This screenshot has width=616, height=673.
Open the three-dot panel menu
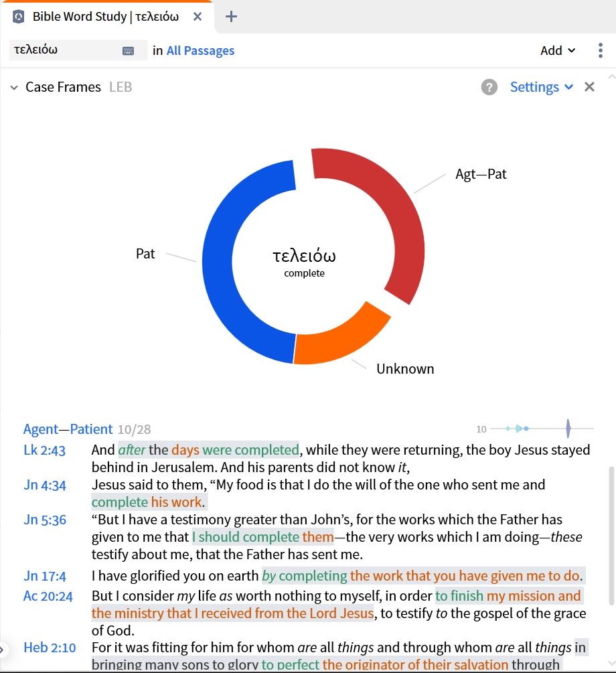click(600, 50)
